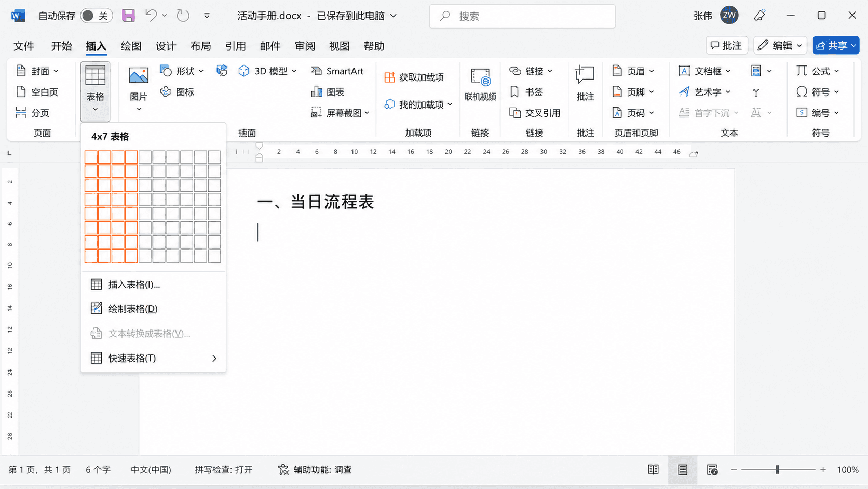Switch to the Design (设计) tab
This screenshot has width=868, height=489.
(x=166, y=46)
